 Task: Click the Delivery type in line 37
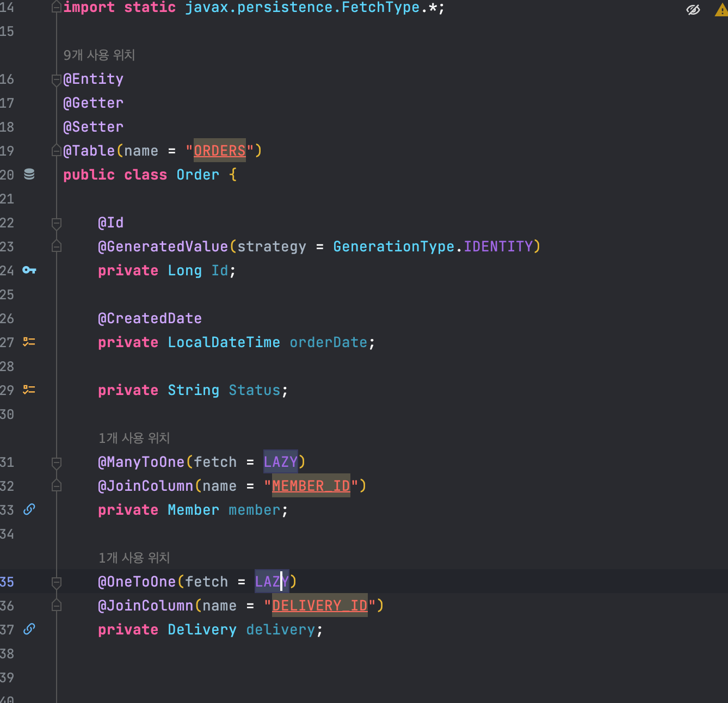click(x=202, y=629)
